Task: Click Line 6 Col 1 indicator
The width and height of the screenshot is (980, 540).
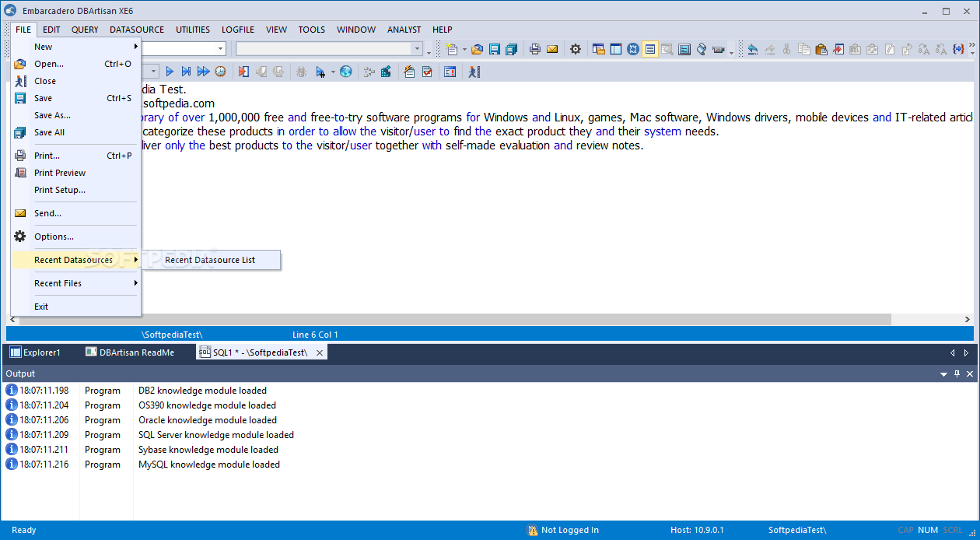Action: 315,335
